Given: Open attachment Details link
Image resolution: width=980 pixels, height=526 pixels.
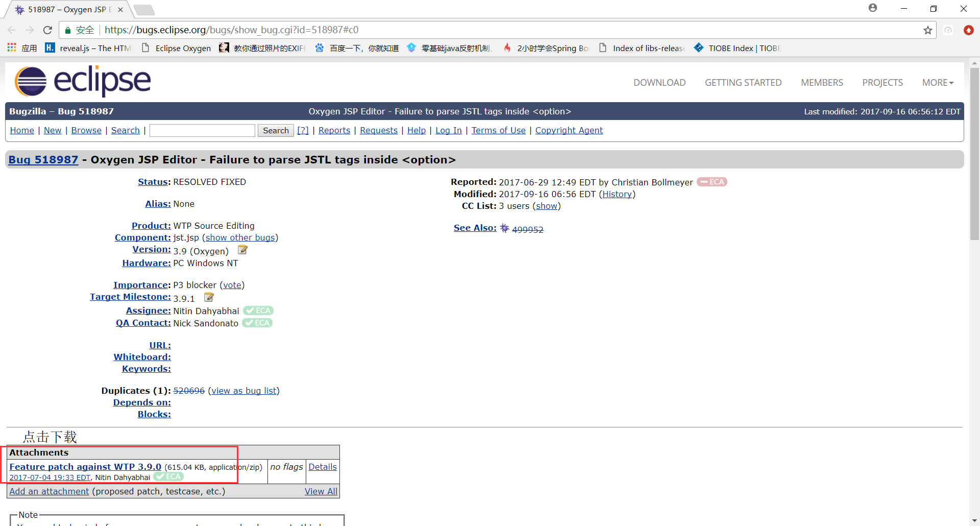Looking at the screenshot, I should click(323, 467).
